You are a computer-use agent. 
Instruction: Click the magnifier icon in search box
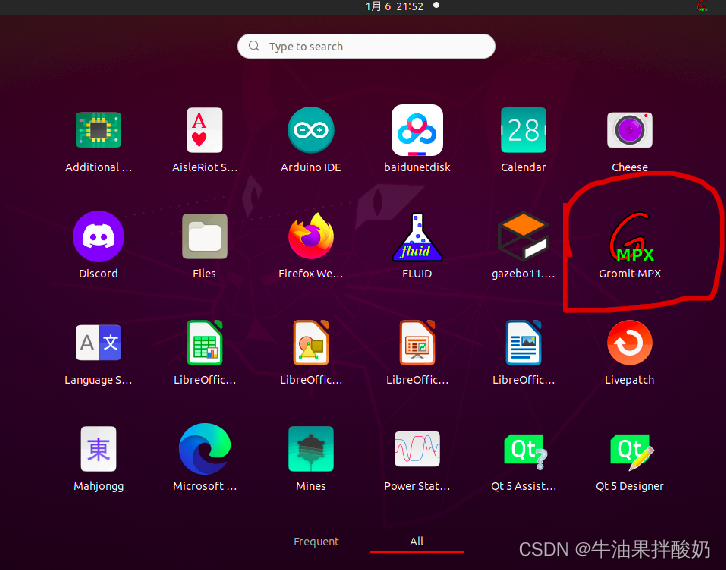[254, 46]
